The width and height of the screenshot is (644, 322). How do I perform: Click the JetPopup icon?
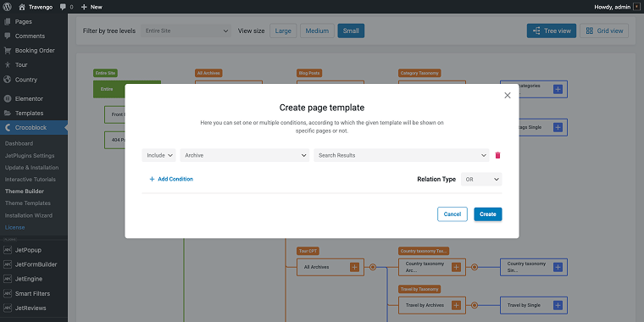[x=8, y=250]
